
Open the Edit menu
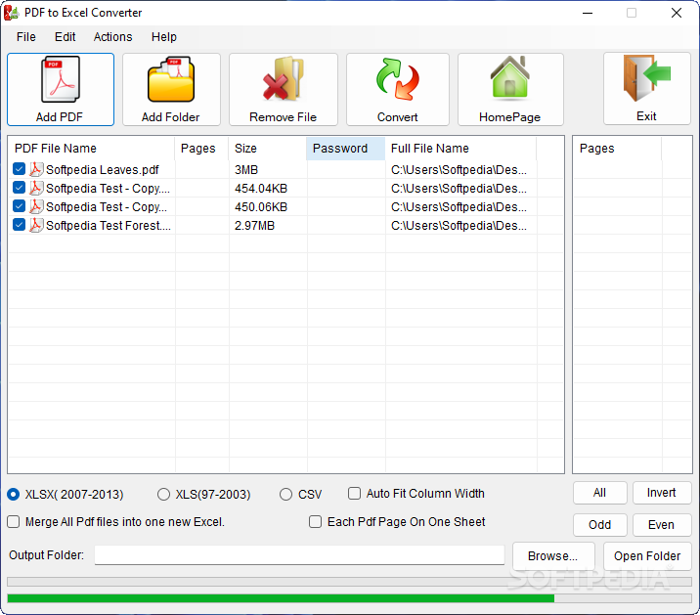coord(66,36)
